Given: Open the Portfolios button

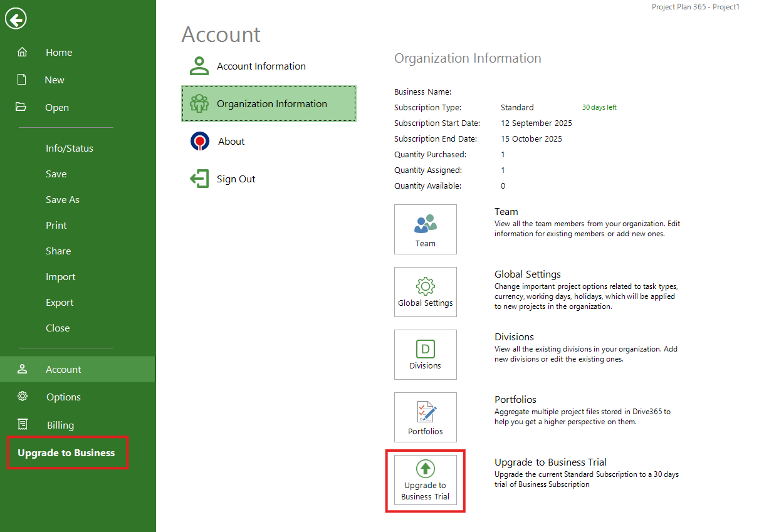Looking at the screenshot, I should (426, 417).
